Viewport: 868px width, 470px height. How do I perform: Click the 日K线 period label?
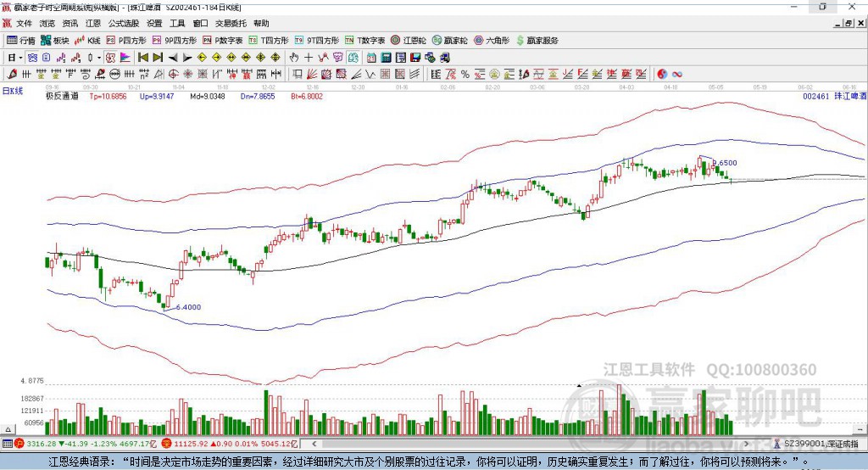coord(13,91)
